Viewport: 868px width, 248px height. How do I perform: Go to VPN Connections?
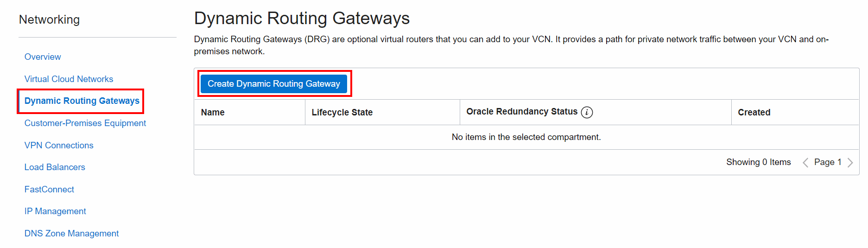(x=59, y=146)
